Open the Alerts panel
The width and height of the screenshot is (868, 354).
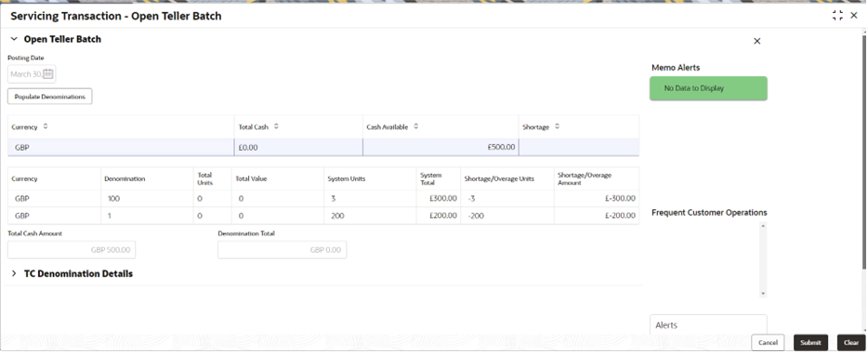pyautogui.click(x=708, y=325)
